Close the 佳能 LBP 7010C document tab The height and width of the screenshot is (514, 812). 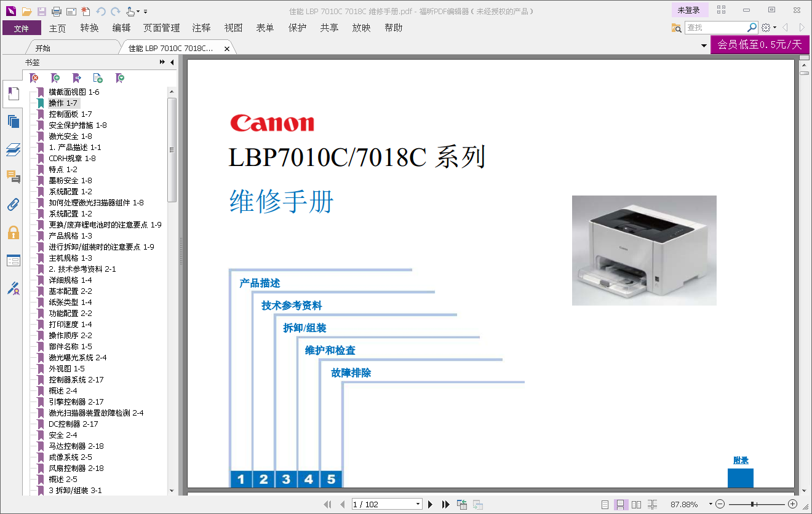tap(227, 49)
